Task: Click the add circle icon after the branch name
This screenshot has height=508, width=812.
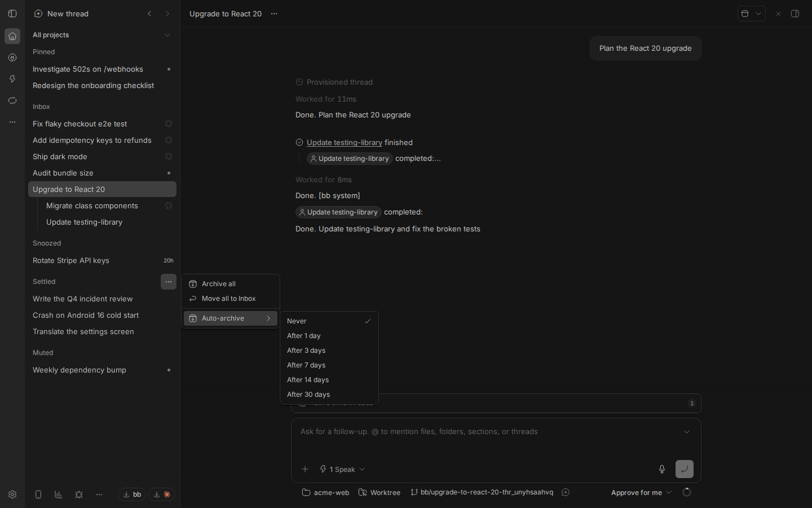Action: pyautogui.click(x=566, y=492)
